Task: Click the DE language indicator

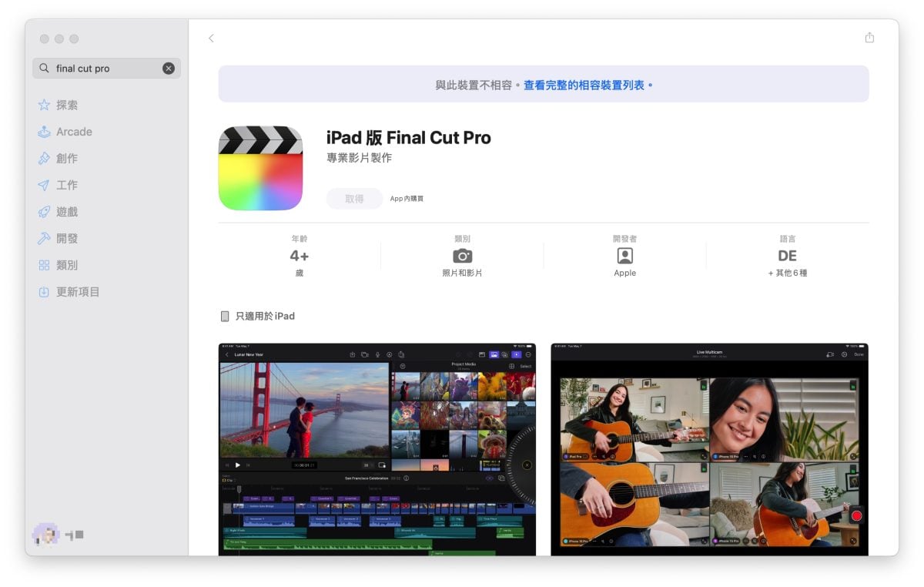Action: [787, 256]
